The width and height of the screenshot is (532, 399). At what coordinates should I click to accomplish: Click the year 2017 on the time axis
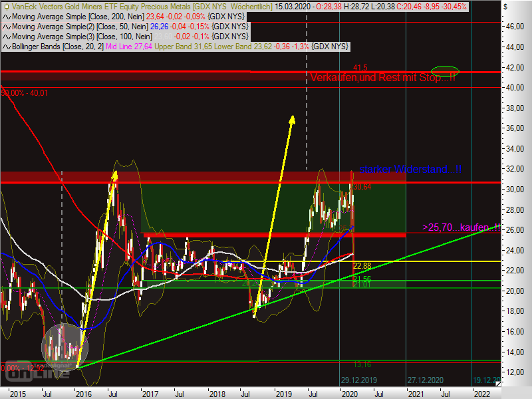pyautogui.click(x=150, y=394)
